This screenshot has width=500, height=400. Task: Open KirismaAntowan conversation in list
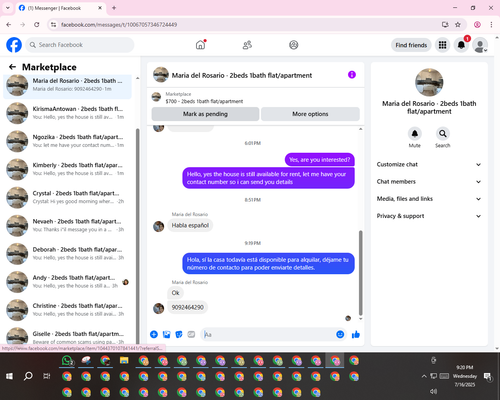coord(67,113)
